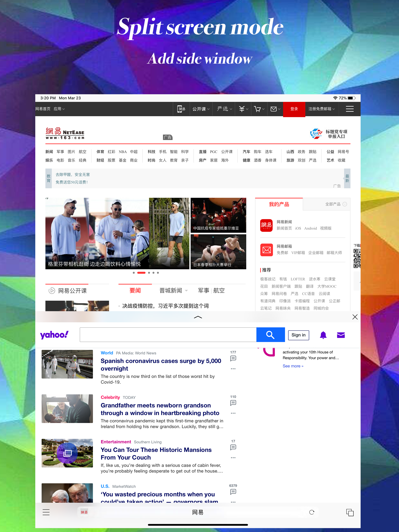Open the bottom-left browser menu icon
Screen dimensions: 399x532
[x=46, y=512]
